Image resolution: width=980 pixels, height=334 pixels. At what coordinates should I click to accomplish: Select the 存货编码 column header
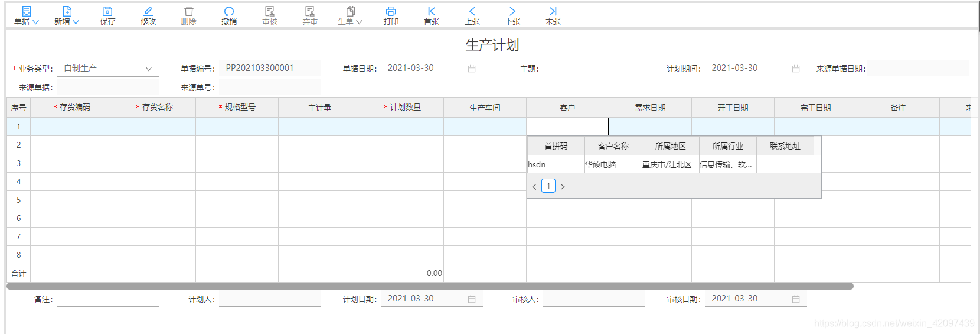[71, 108]
